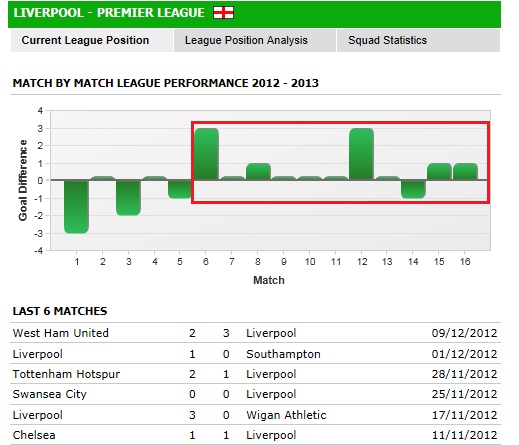The image size is (519, 445).
Task: Click the match 14 negative bar
Action: tap(413, 189)
